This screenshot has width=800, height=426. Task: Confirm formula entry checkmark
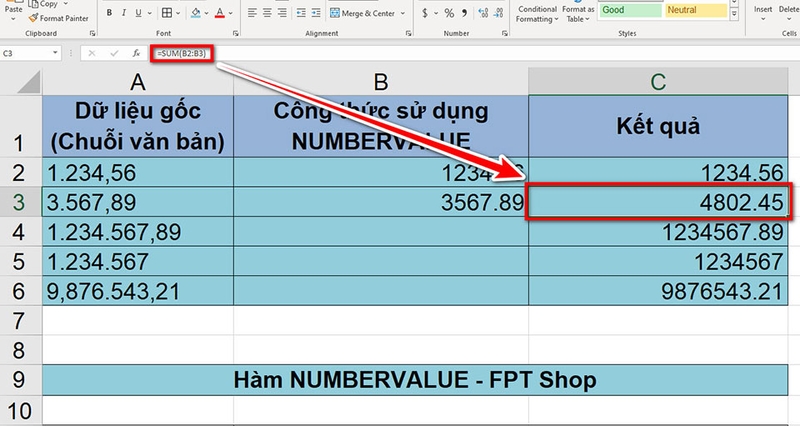[x=114, y=53]
